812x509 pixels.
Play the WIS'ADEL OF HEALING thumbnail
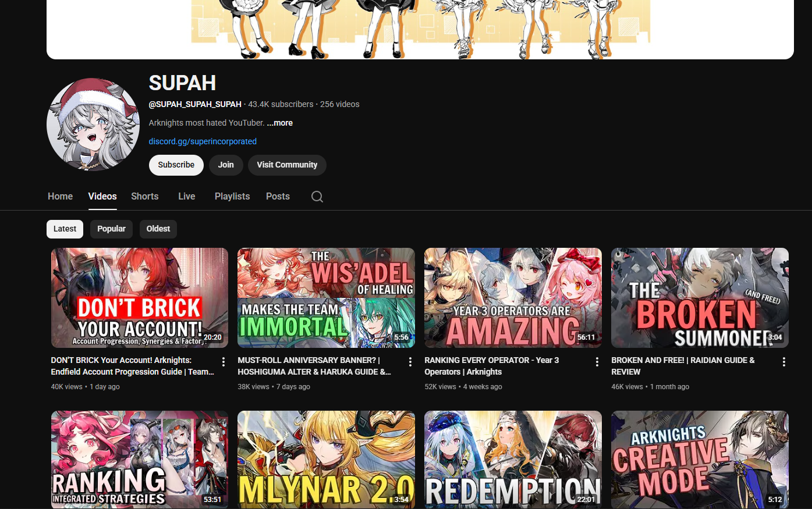326,298
